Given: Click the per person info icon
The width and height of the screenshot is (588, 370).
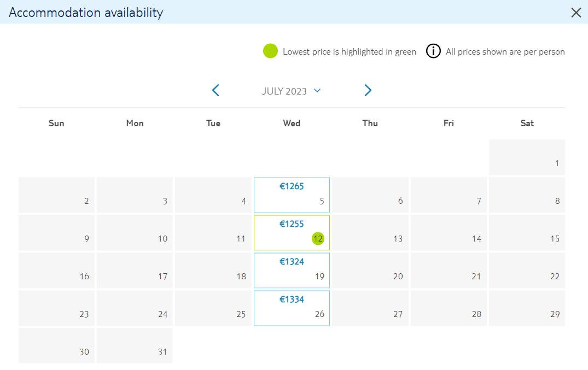Looking at the screenshot, I should click(433, 51).
